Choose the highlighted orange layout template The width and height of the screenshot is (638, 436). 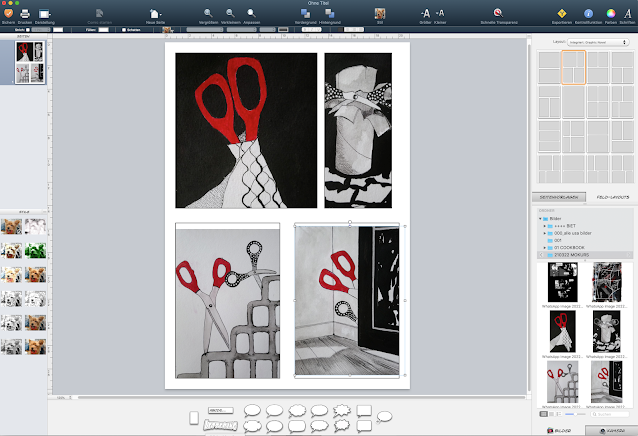pos(573,67)
